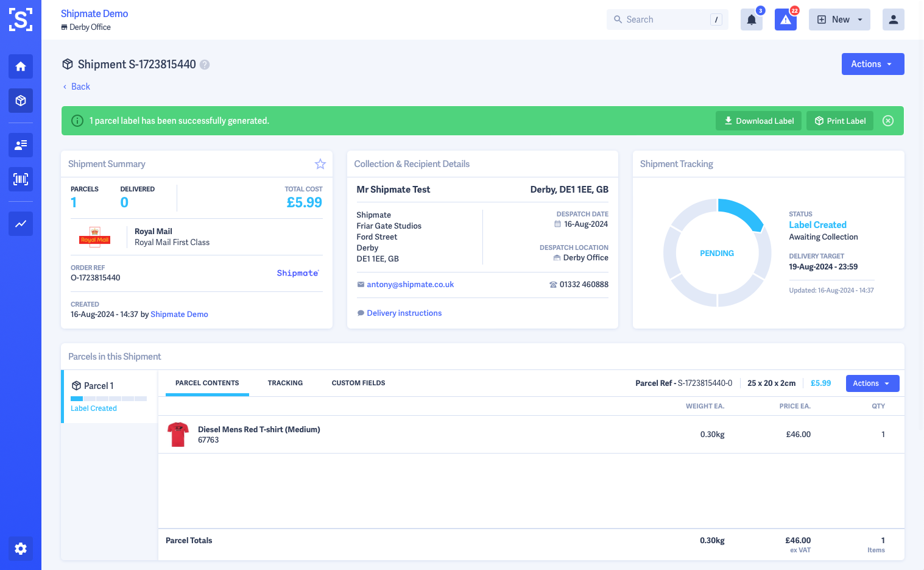Open the user account profile icon
Screen dimensions: 924x570
[894, 20]
